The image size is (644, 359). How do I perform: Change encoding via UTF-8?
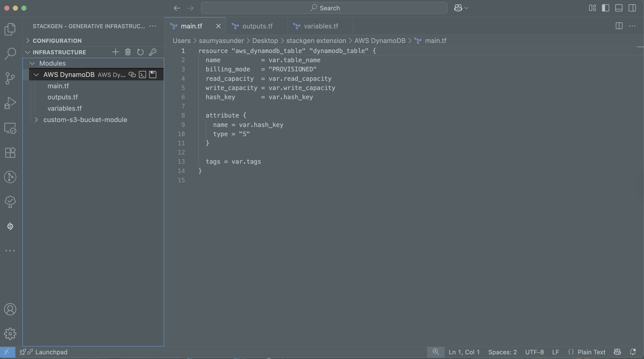534,352
